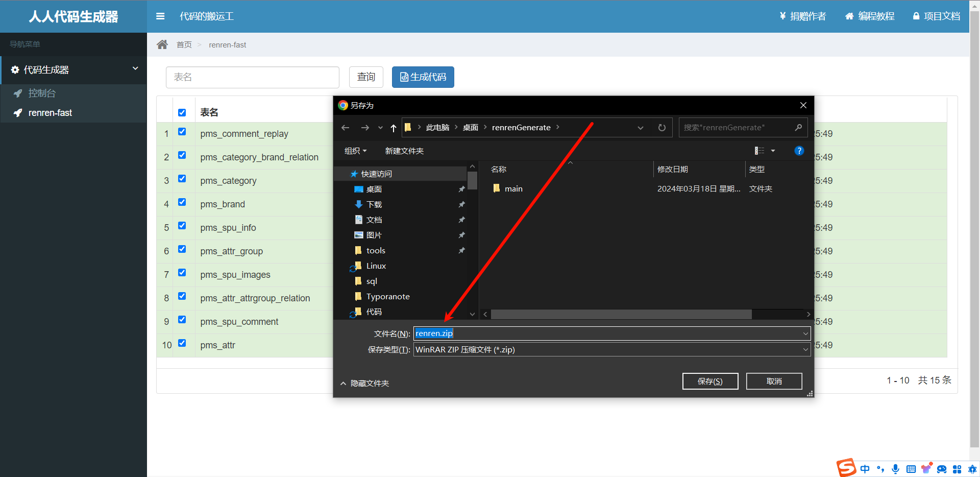Refresh the renrenGenerate folder view
980x477 pixels.
(x=662, y=128)
